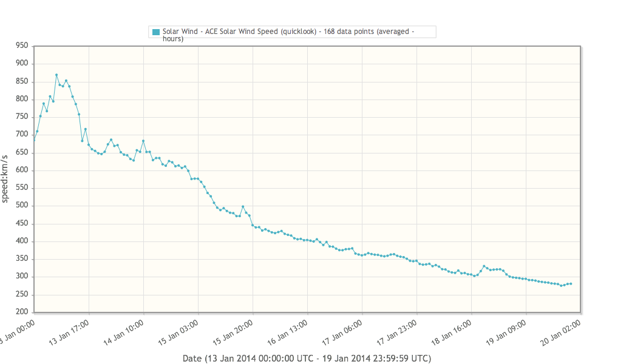The width and height of the screenshot is (629, 364).
Task: Click the highest peak data point on chart
Action: pos(56,75)
